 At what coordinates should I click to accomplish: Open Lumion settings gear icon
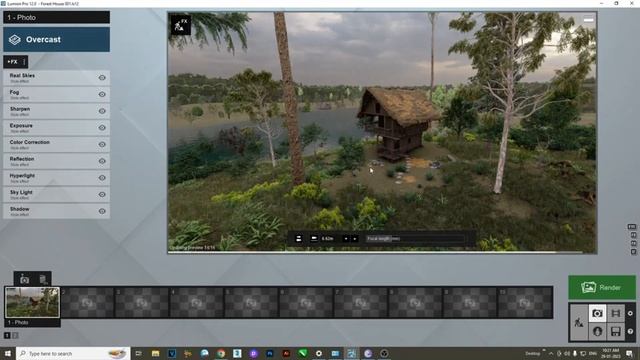630,313
